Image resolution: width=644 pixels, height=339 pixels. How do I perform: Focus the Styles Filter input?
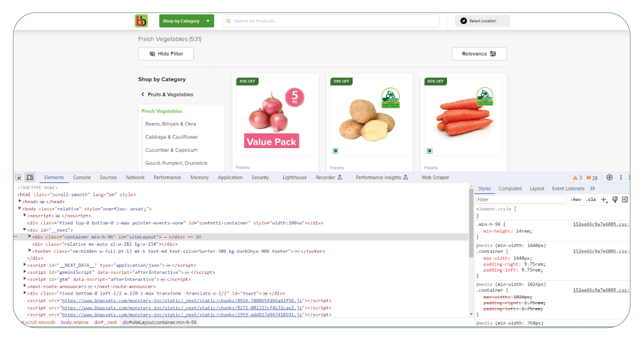[521, 199]
